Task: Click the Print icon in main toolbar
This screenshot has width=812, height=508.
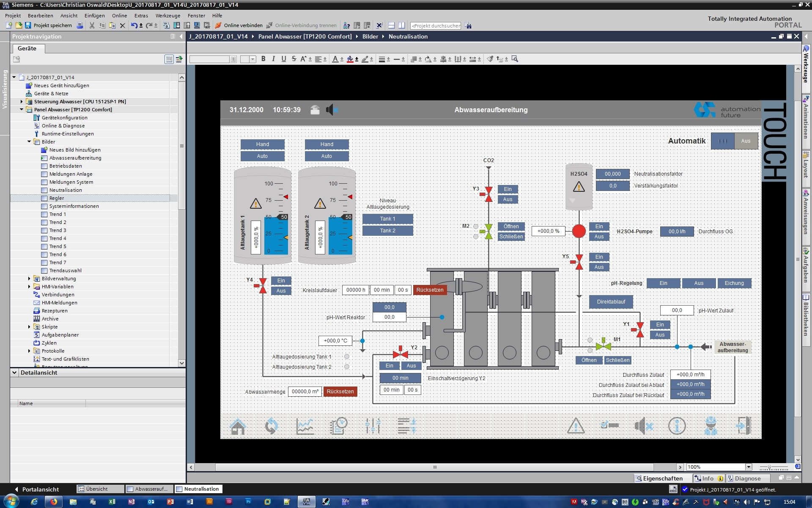Action: click(x=80, y=25)
